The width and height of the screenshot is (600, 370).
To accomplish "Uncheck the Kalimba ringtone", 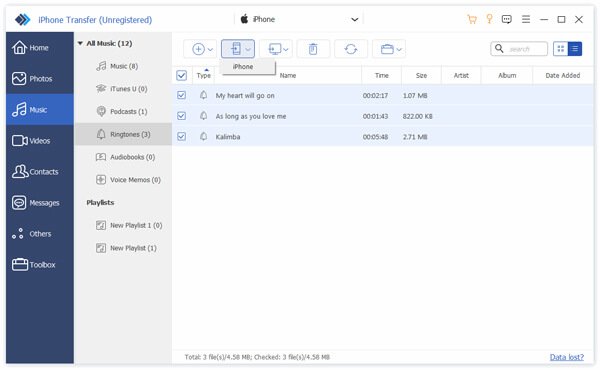I will point(181,136).
